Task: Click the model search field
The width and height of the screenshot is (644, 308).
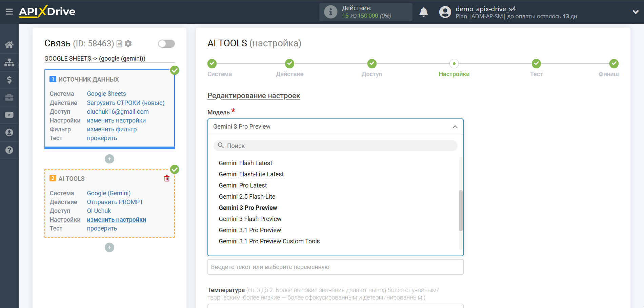Action: [336, 146]
